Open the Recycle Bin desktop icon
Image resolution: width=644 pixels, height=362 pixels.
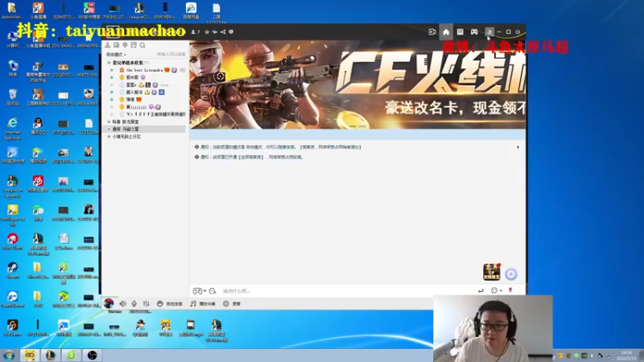tap(13, 97)
